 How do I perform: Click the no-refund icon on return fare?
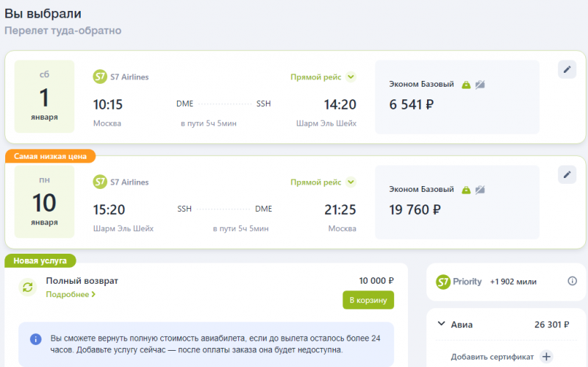480,190
